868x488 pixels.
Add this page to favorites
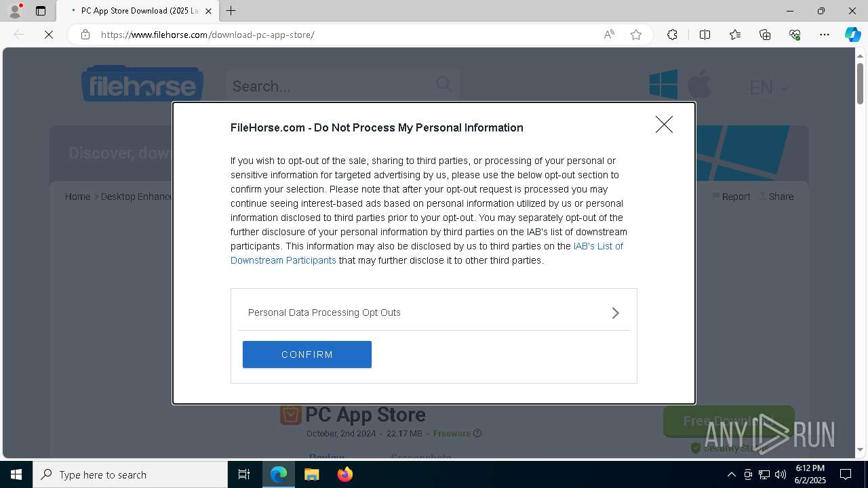point(636,35)
